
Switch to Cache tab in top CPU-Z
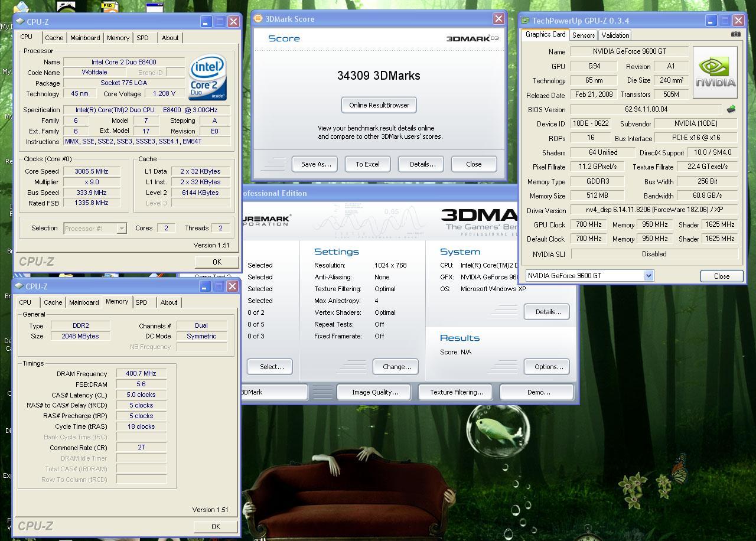coord(54,38)
